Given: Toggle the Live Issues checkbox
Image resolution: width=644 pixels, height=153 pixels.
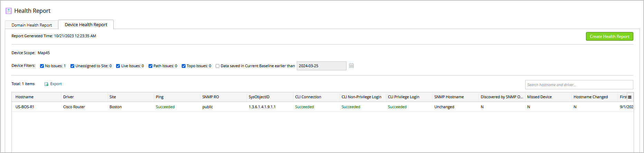Looking at the screenshot, I should (x=118, y=66).
